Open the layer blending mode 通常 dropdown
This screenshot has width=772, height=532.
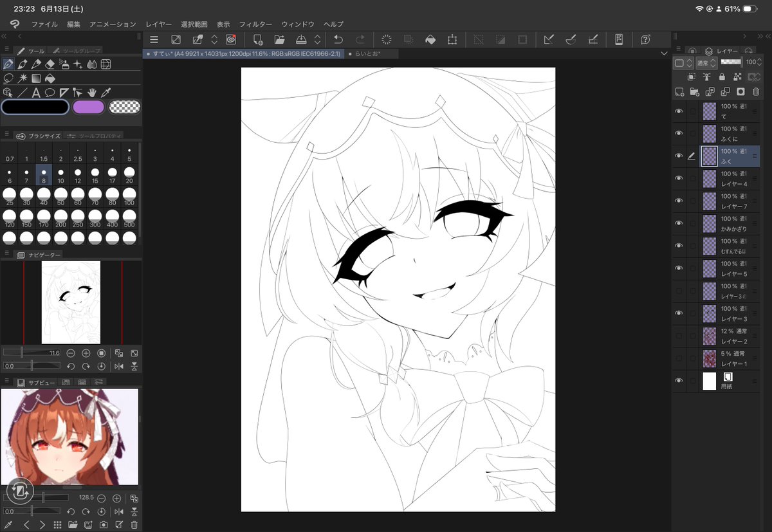tap(706, 63)
